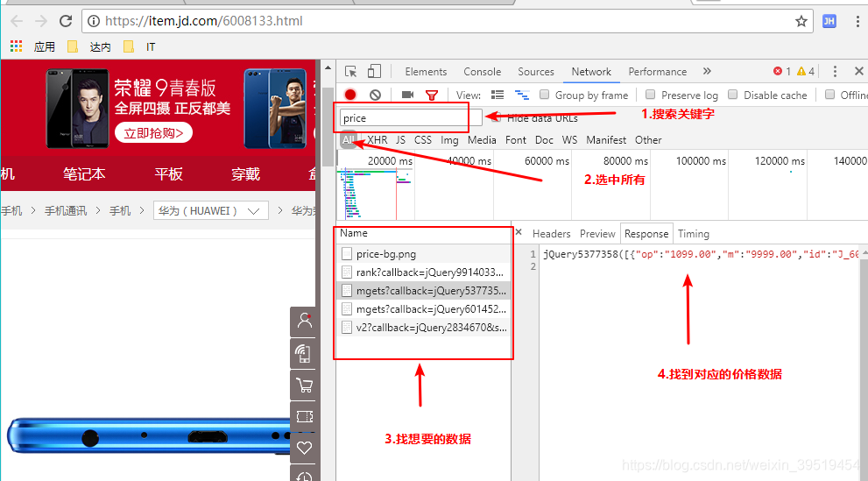
Task: Open the Performance tab
Action: [x=657, y=72]
